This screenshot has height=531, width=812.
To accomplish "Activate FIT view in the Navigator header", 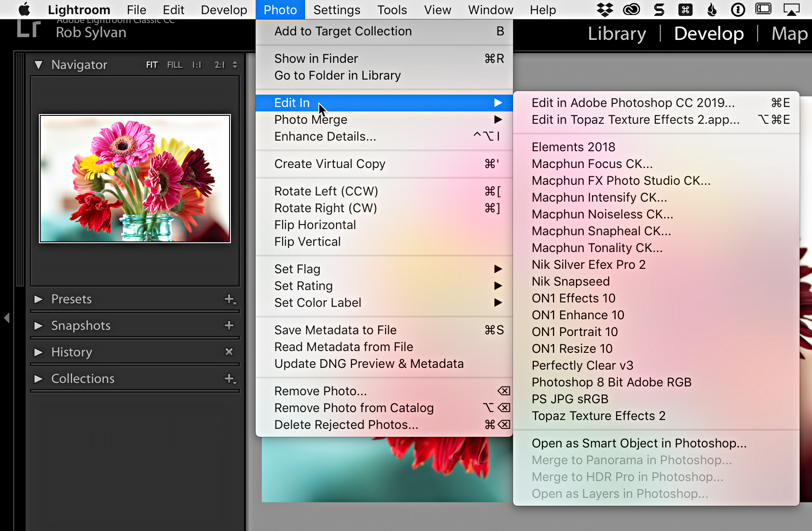I will pos(152,65).
